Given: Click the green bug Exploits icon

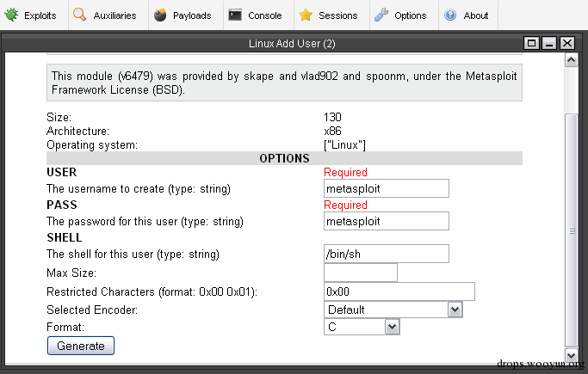Looking at the screenshot, I should coord(12,15).
